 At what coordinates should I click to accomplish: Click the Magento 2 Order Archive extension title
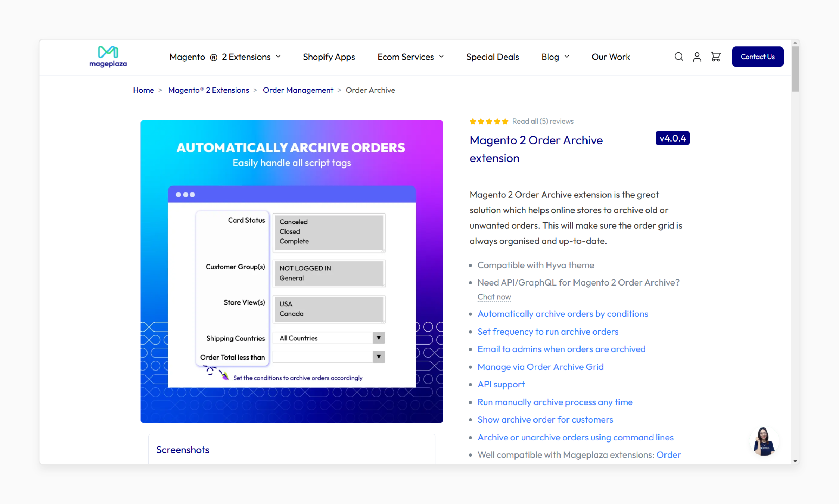[x=536, y=149]
